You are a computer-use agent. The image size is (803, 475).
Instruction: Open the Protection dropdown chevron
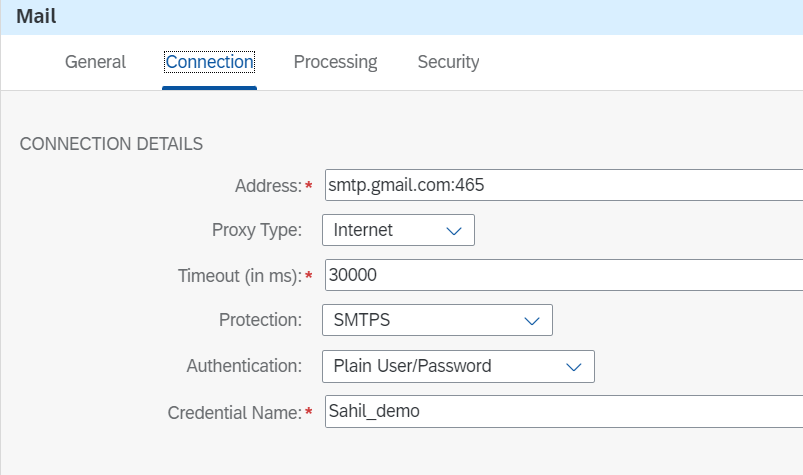531,321
